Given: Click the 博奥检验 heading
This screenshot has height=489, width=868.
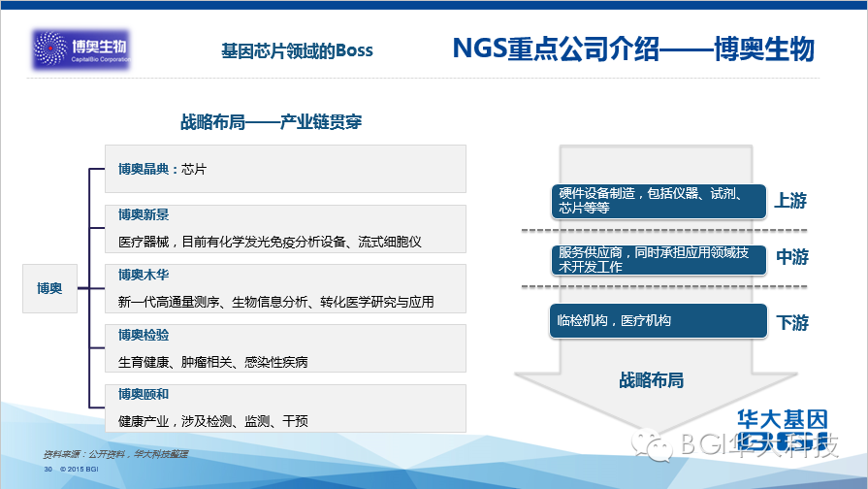Looking at the screenshot, I should click(144, 335).
